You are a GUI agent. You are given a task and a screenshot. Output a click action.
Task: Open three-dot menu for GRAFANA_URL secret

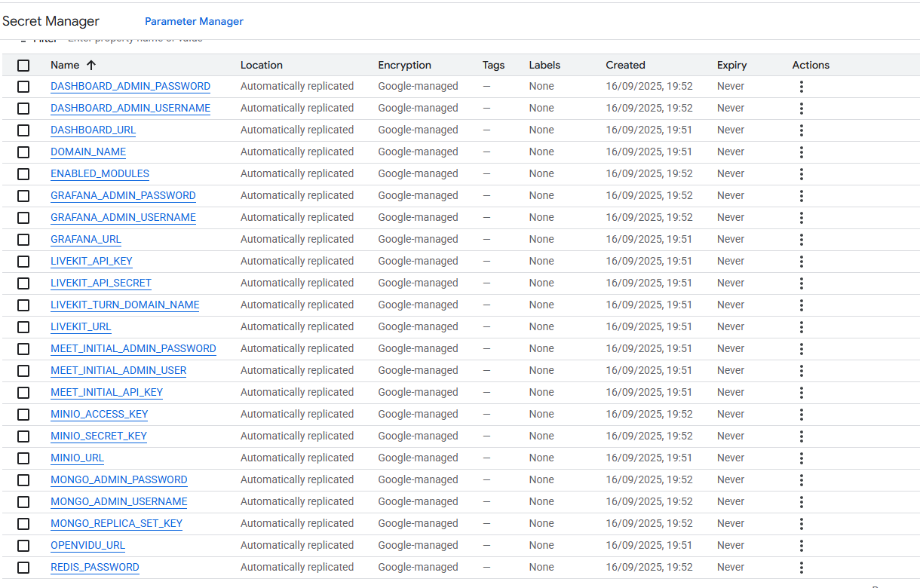801,240
